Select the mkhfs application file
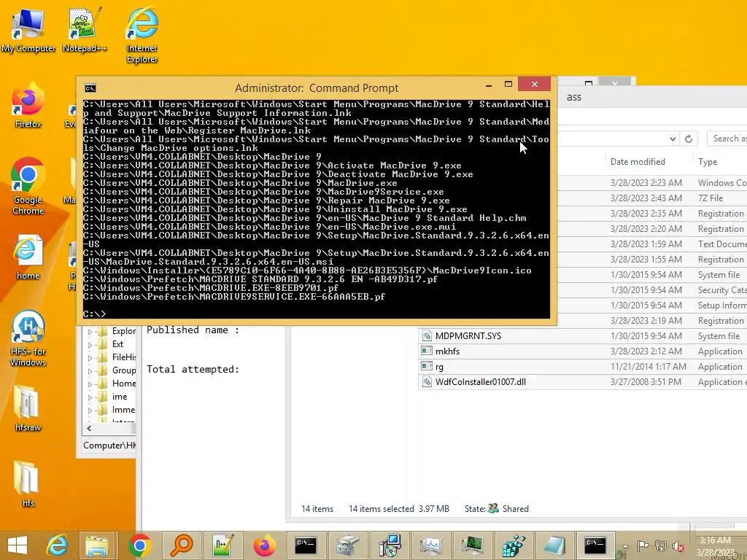 click(447, 351)
